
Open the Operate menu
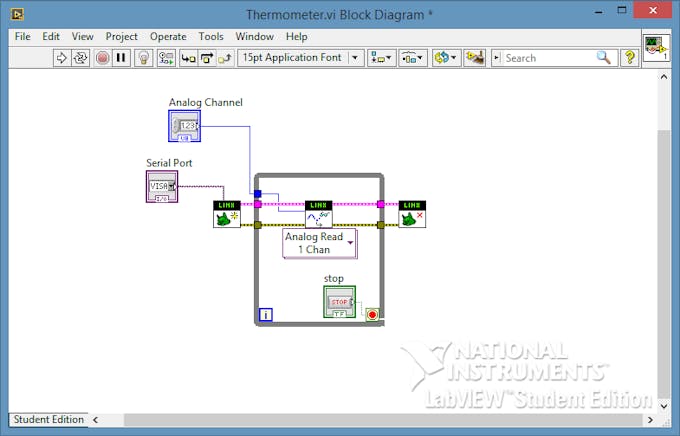pos(168,37)
